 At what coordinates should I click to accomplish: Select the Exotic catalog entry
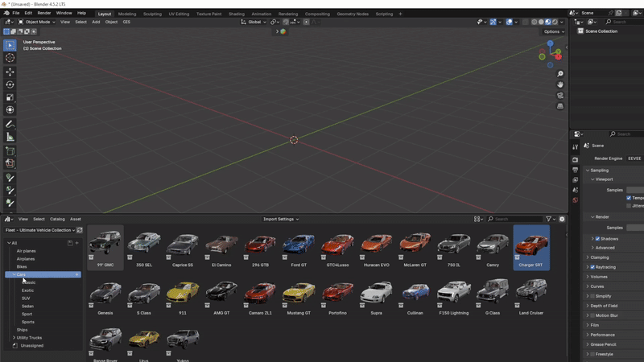tap(28, 290)
